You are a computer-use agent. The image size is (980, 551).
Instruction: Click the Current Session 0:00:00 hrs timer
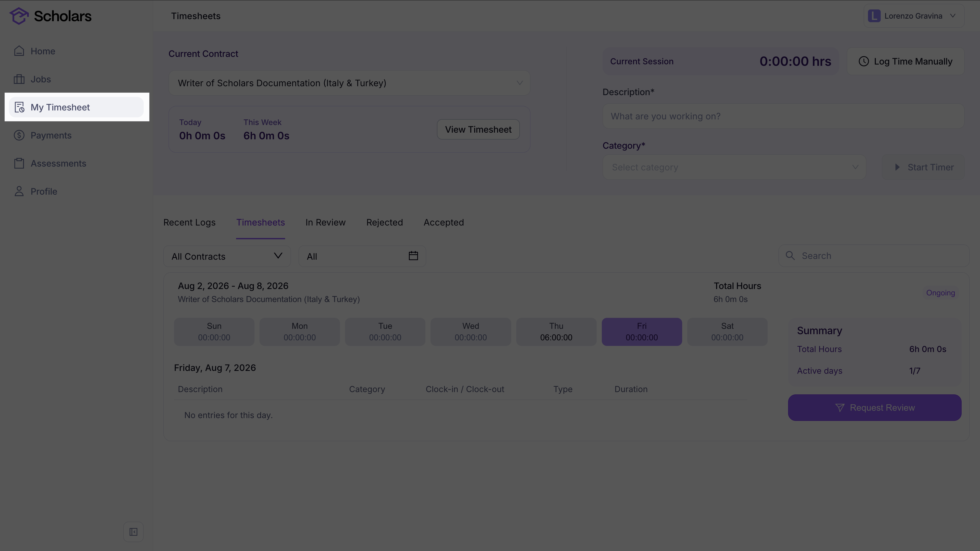coord(720,61)
